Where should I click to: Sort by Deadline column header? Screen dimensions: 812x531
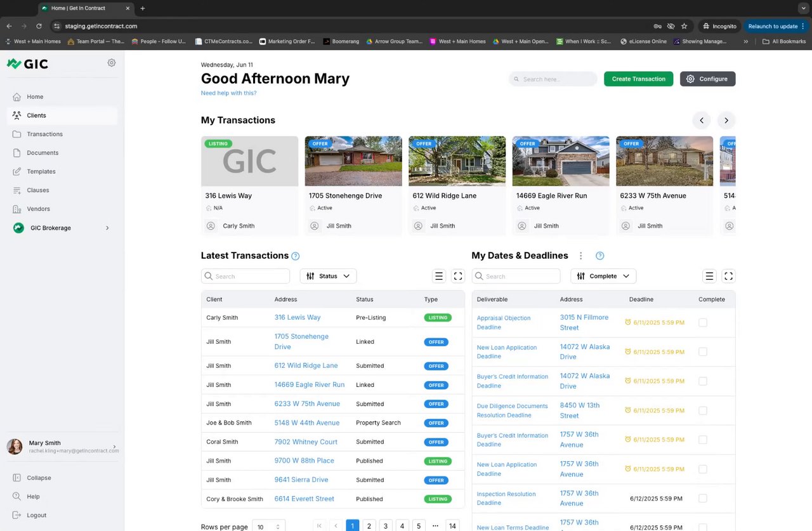coord(641,299)
